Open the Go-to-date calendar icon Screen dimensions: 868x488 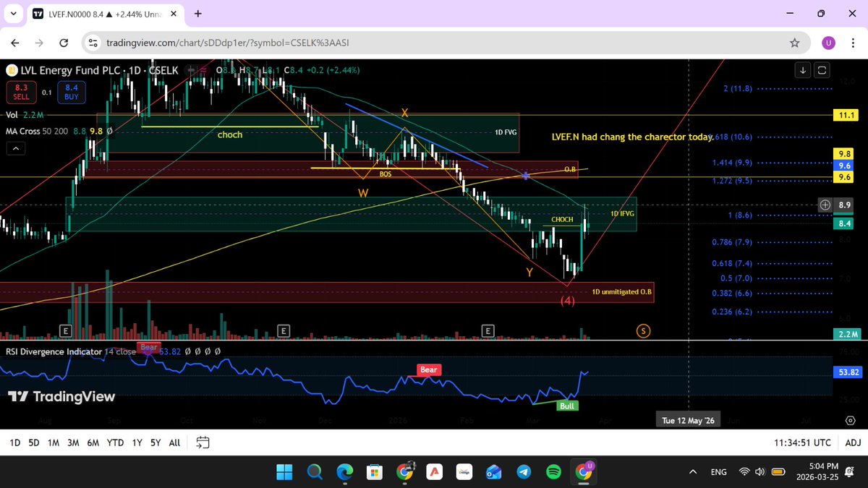pyautogui.click(x=202, y=442)
